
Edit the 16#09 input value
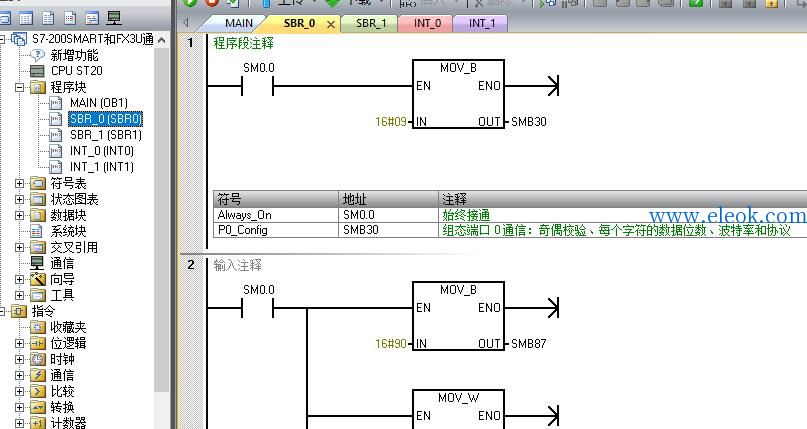click(x=391, y=122)
